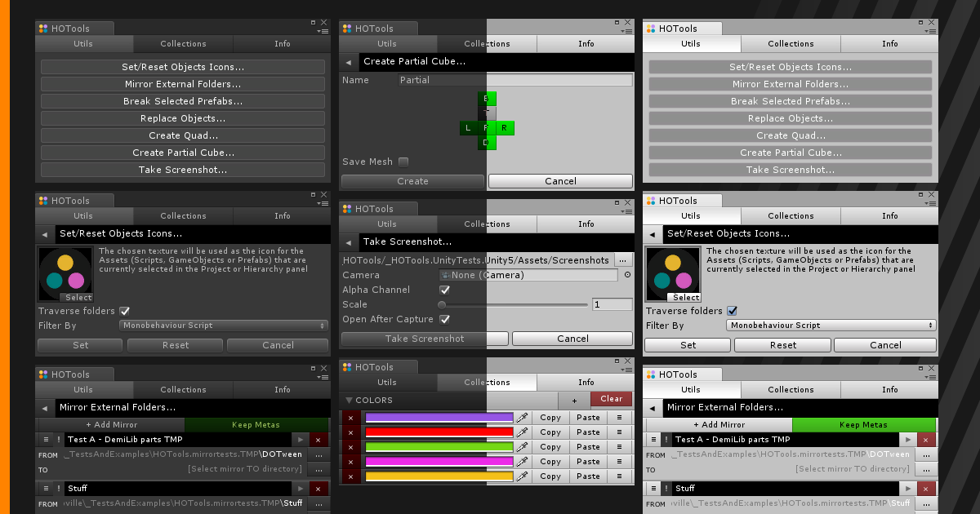Viewport: 980px width, 514px height.
Task: Click the camera object picker circle icon
Action: click(627, 276)
